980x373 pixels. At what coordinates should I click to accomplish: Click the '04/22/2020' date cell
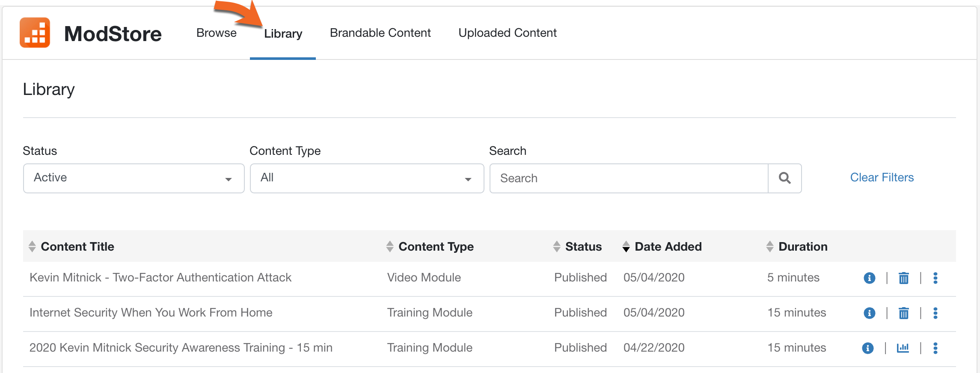tap(654, 348)
